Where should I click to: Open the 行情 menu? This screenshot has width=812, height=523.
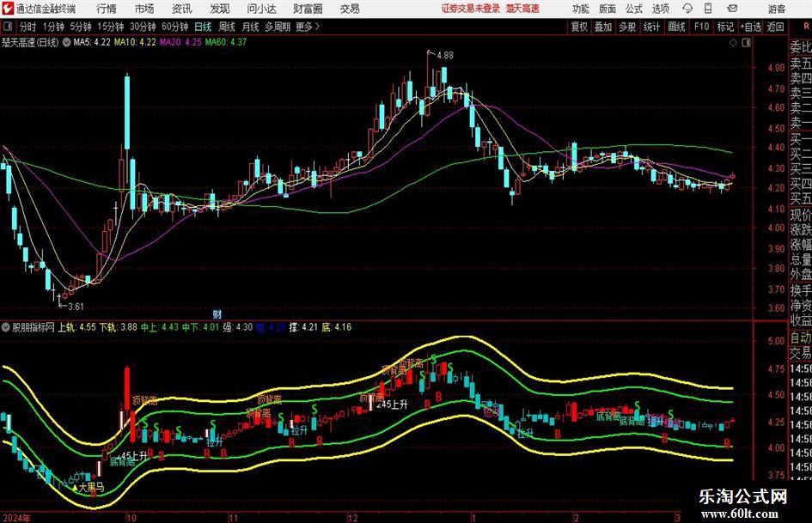coord(107,9)
